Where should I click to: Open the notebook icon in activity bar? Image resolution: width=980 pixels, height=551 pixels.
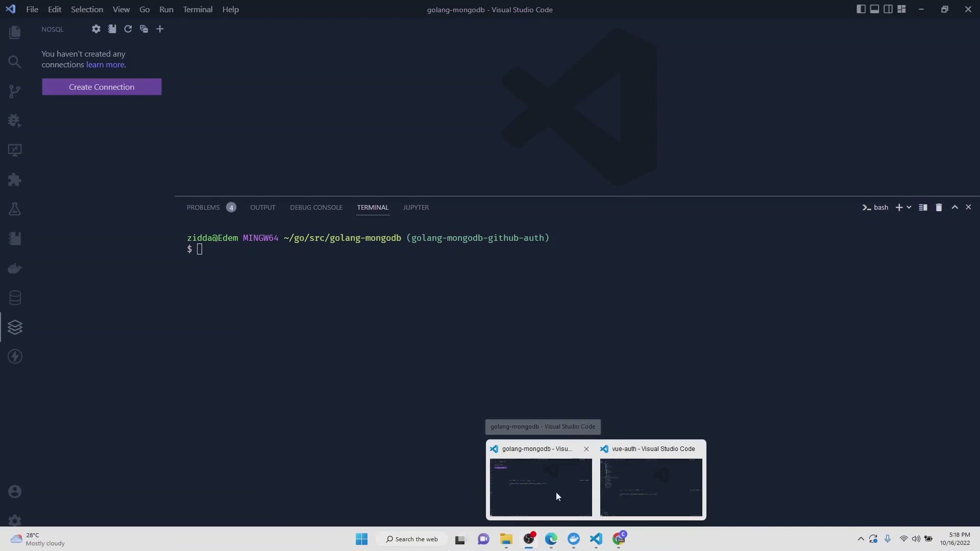pyautogui.click(x=15, y=239)
